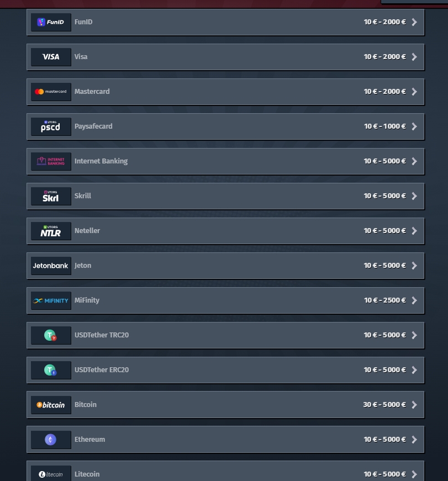
Task: Click the Ethereum diamond icon
Action: [x=51, y=440]
